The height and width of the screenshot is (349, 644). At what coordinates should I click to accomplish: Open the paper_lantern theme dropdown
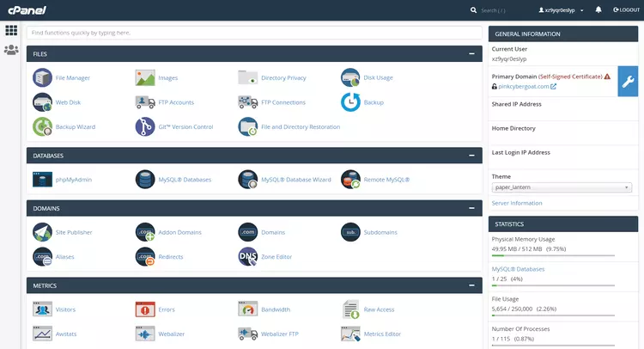coord(562,187)
